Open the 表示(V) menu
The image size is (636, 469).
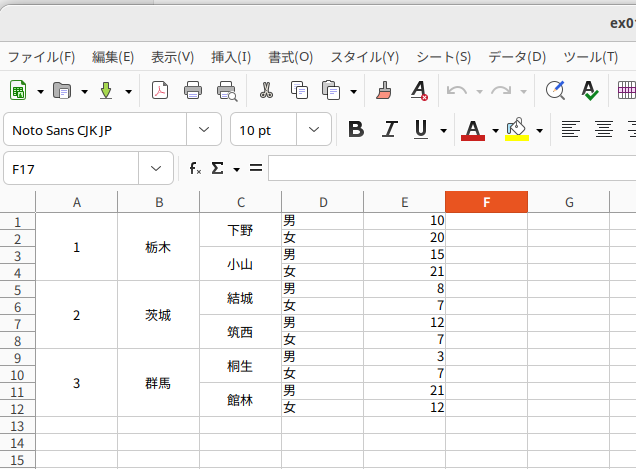coord(172,57)
